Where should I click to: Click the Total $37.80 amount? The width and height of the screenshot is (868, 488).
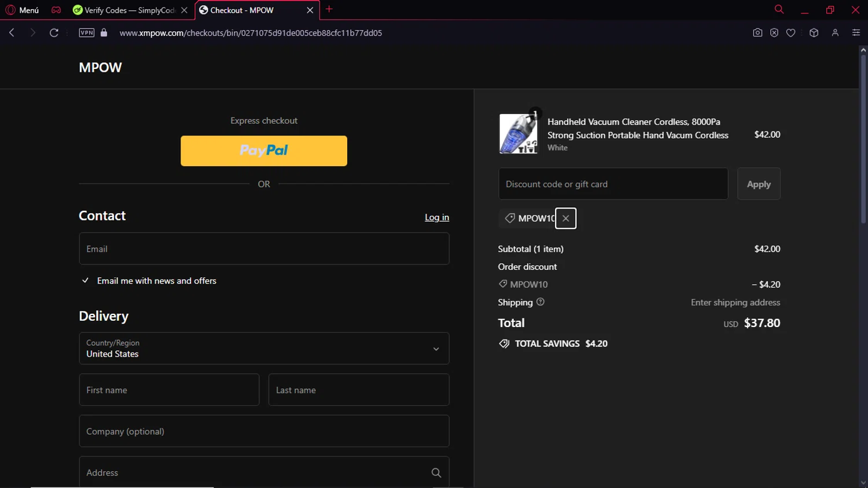tap(762, 323)
